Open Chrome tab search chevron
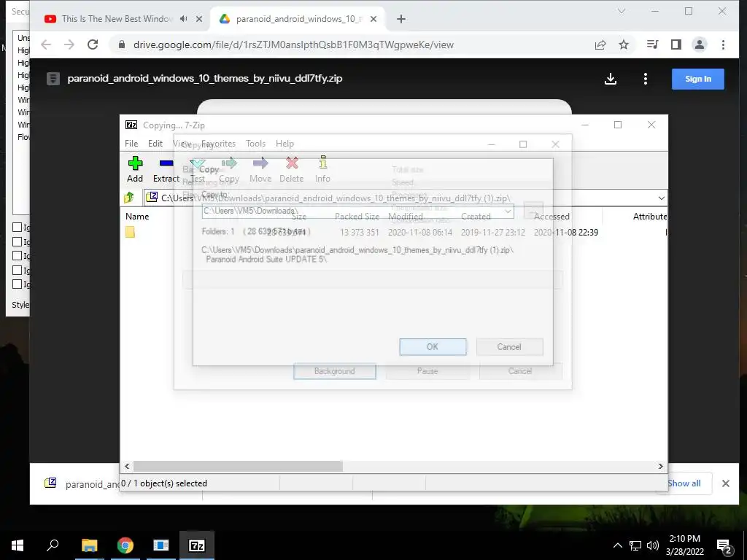The height and width of the screenshot is (560, 747). pos(622,11)
